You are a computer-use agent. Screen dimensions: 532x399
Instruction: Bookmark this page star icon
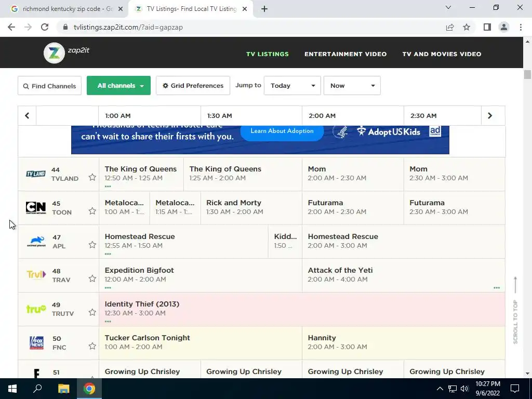pyautogui.click(x=467, y=27)
